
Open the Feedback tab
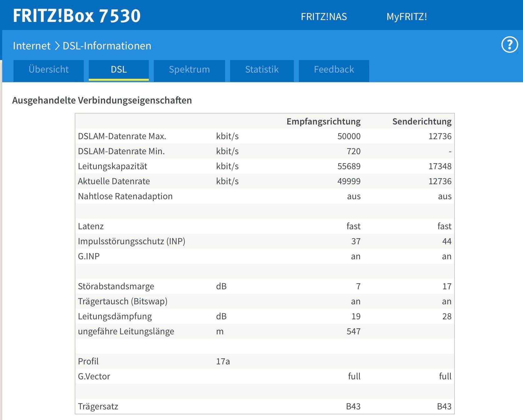click(x=334, y=71)
